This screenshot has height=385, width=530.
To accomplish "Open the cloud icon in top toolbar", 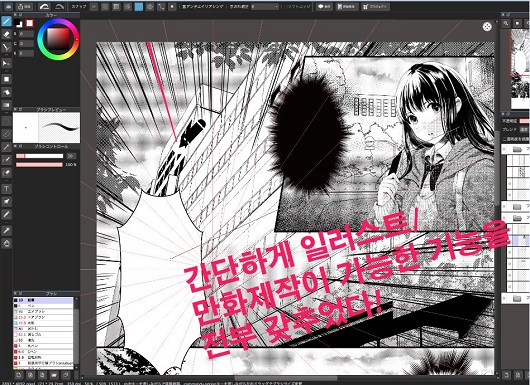I will click(8, 6).
